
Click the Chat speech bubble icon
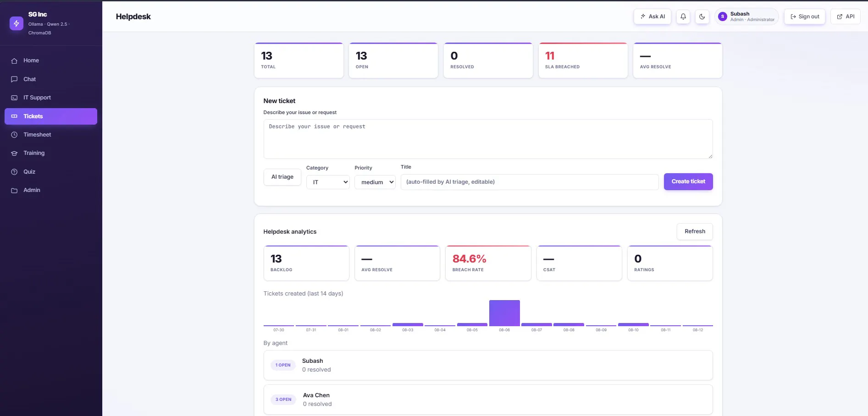14,79
